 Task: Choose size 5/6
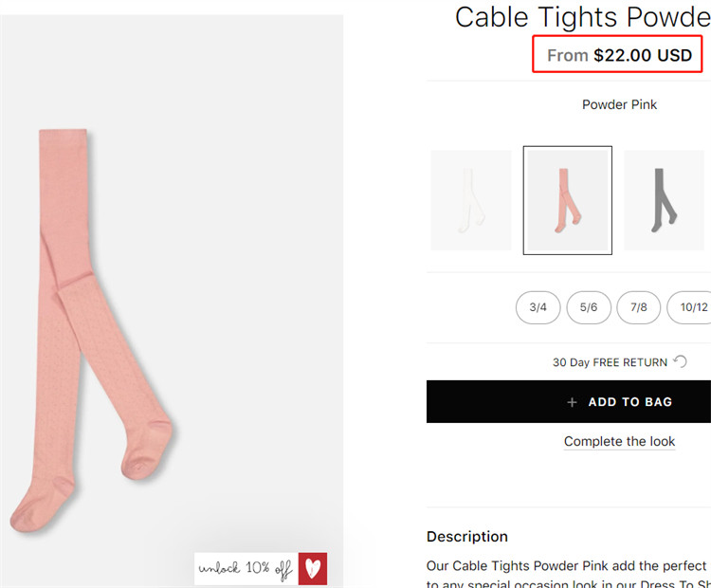click(x=589, y=307)
